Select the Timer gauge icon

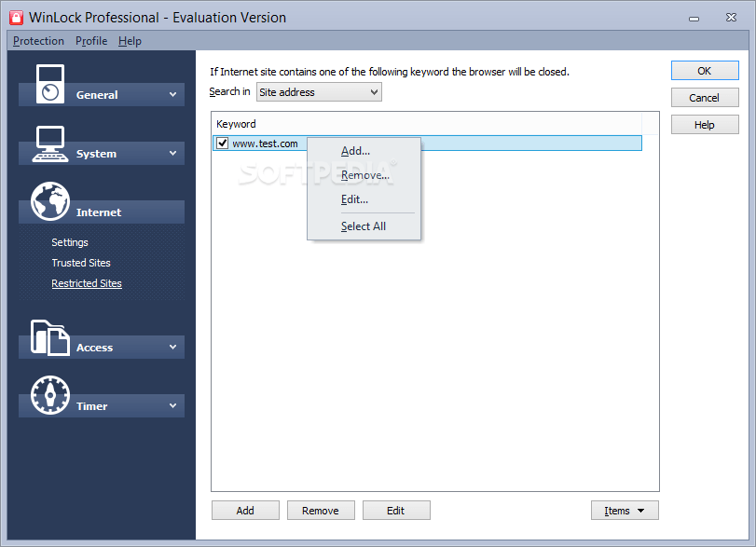click(48, 394)
